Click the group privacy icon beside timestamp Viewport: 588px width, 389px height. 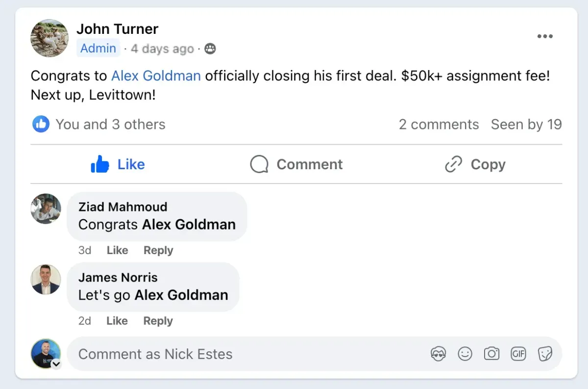[x=210, y=49]
